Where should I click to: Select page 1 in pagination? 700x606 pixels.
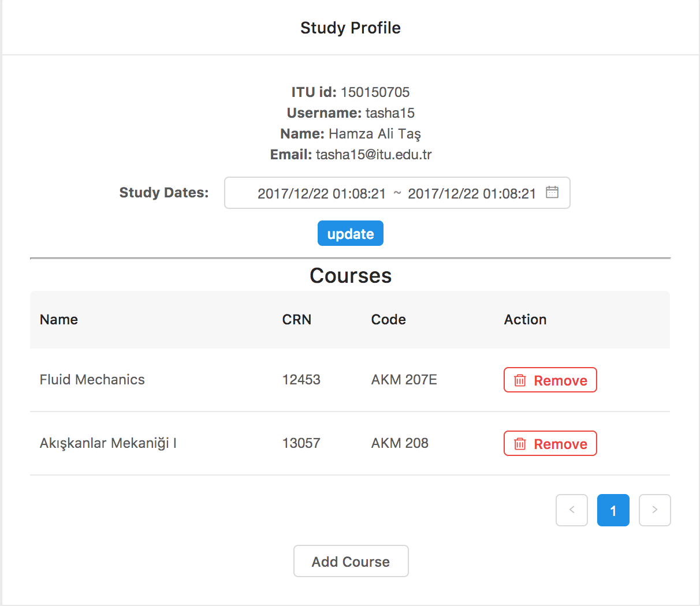click(x=613, y=510)
